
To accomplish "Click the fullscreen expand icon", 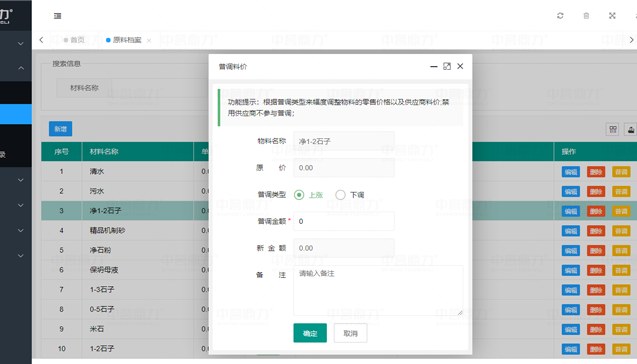I will (x=612, y=16).
